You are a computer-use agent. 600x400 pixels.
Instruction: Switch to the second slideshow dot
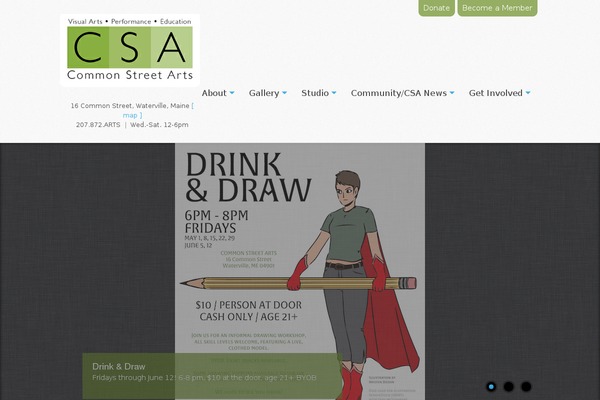tap(509, 386)
